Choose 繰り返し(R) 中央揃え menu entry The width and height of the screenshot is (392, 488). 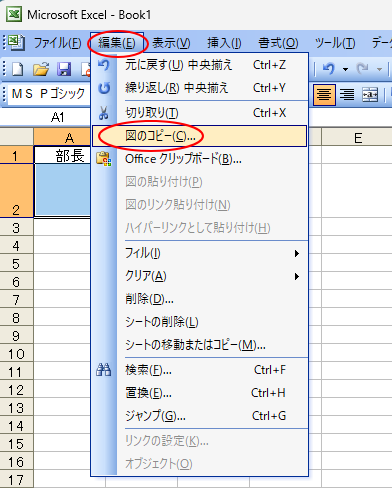pos(199,88)
